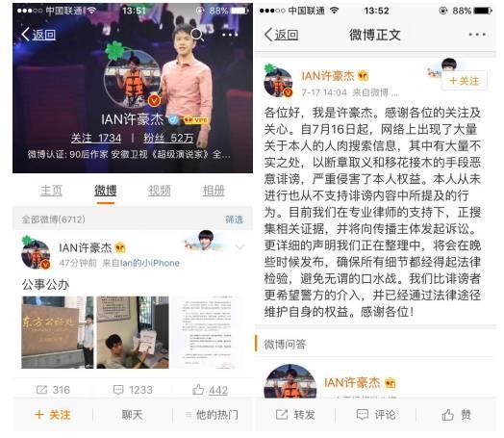Open the 粉丝 52万 followers link
The width and height of the screenshot is (504, 438).
pos(168,139)
